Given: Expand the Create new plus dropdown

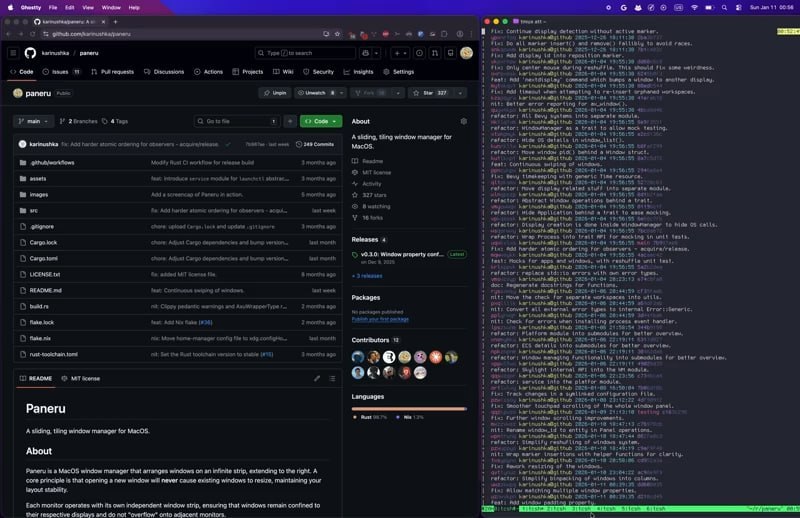Looking at the screenshot, I should click(x=401, y=53).
